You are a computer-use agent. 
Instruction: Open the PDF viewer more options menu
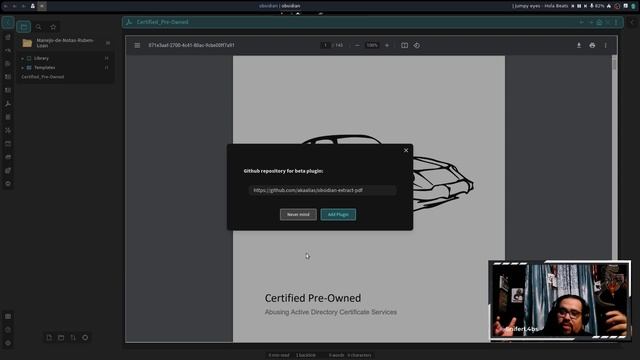click(606, 45)
